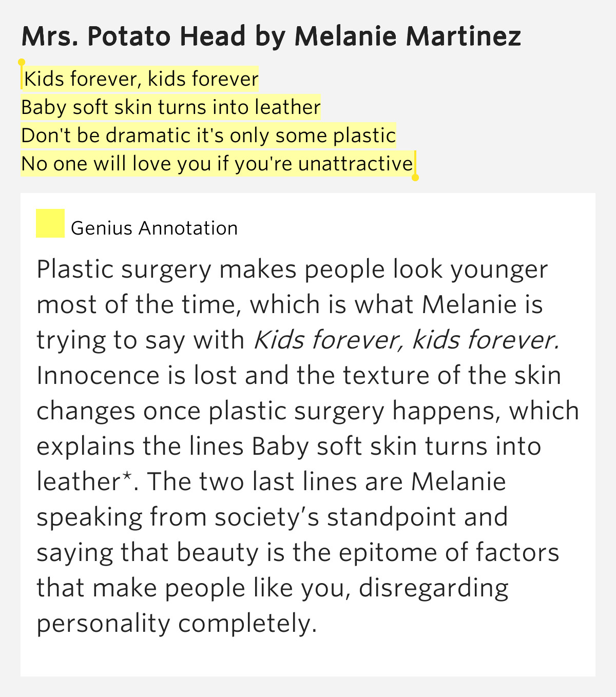Select the 'Baby soft skin turns into leather' lyric
Image resolution: width=616 pixels, height=697 pixels.
[171, 107]
